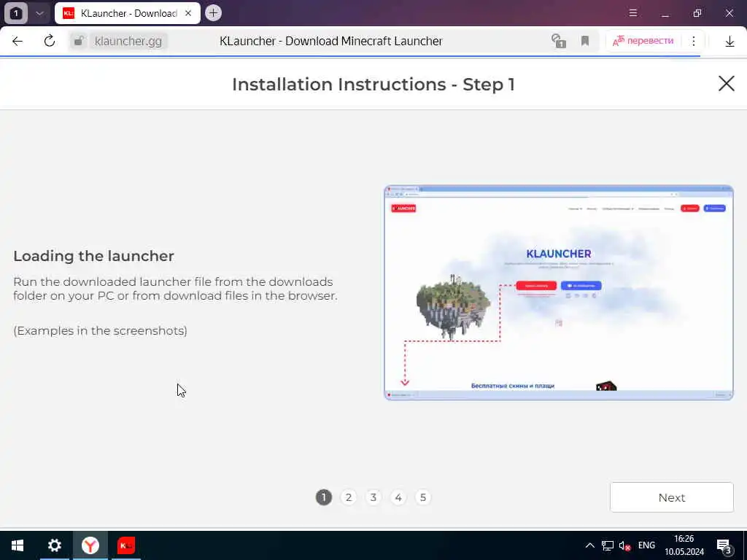747x560 pixels.
Task: Click the Next button
Action: (672, 497)
